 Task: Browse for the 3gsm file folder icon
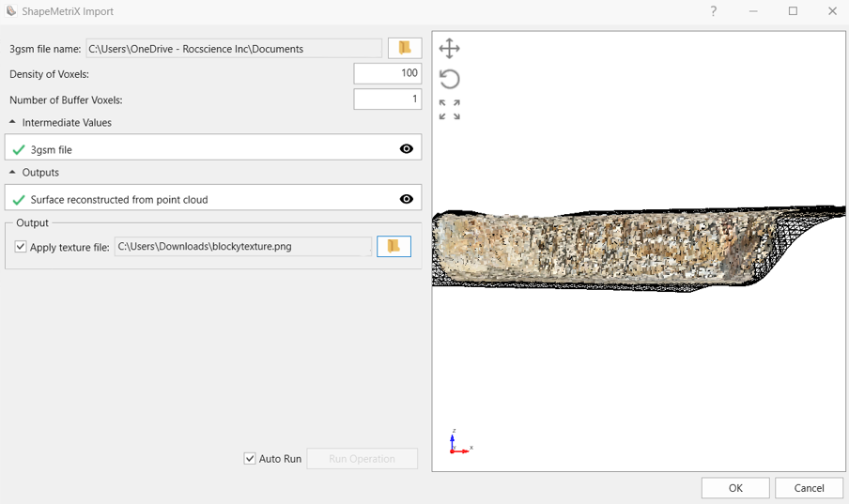click(405, 48)
